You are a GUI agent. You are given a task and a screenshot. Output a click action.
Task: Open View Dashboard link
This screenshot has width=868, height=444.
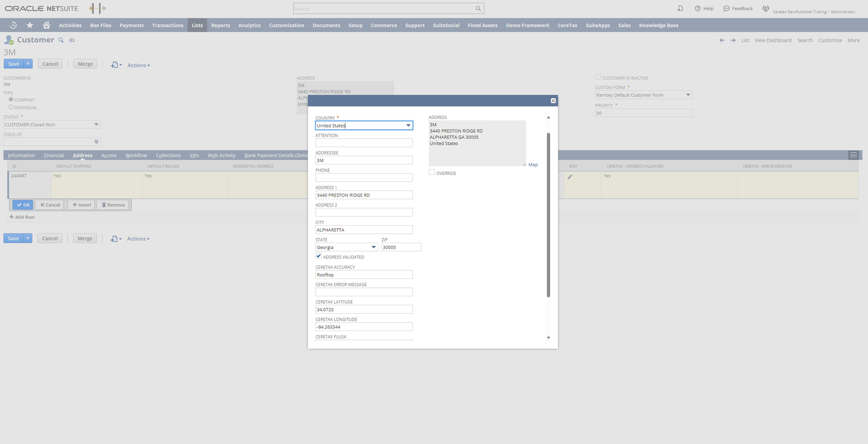click(x=773, y=40)
